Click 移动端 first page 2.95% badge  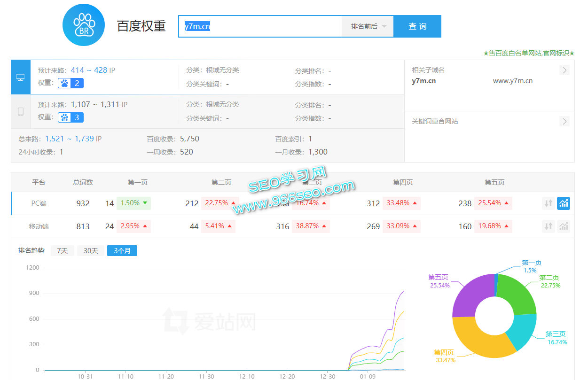coord(134,226)
